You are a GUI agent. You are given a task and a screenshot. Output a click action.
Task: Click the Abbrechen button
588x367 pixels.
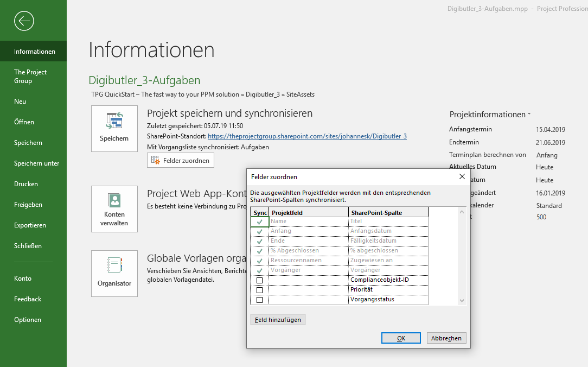click(x=446, y=338)
